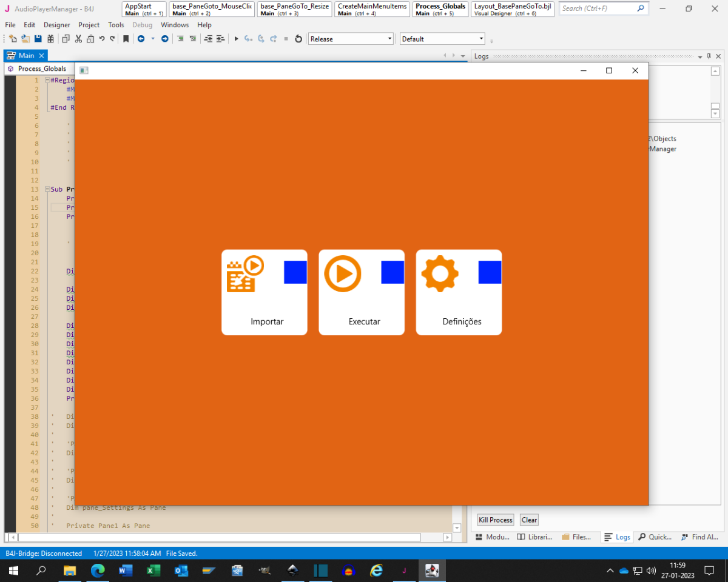Click the Definições menu card

459,292
